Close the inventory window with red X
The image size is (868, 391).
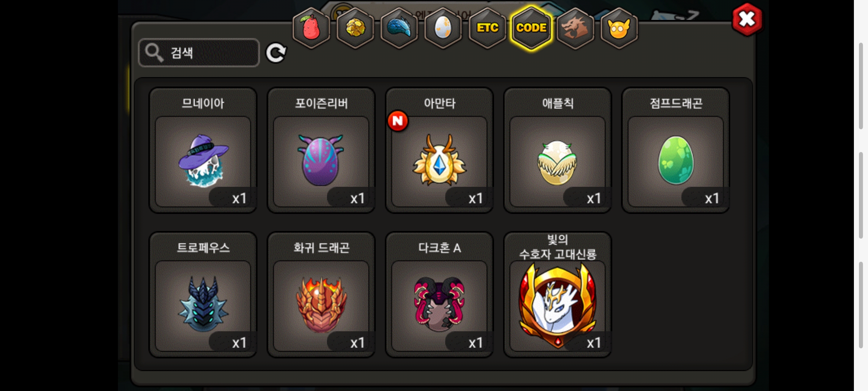pos(747,20)
